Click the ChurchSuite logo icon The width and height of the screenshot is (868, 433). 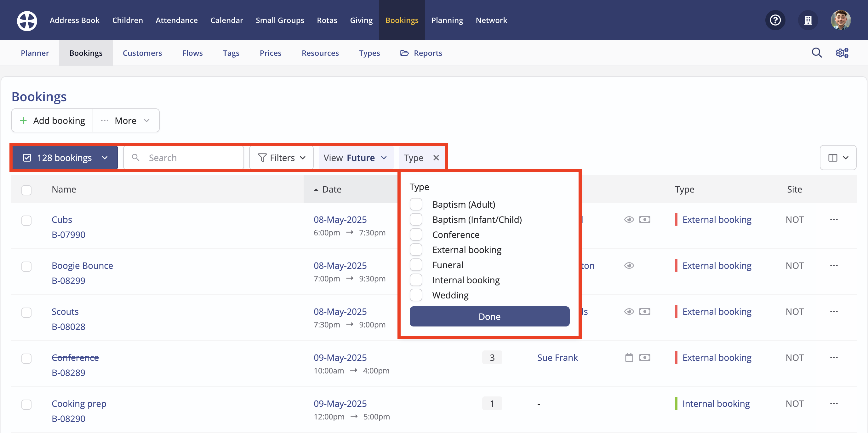tap(27, 20)
